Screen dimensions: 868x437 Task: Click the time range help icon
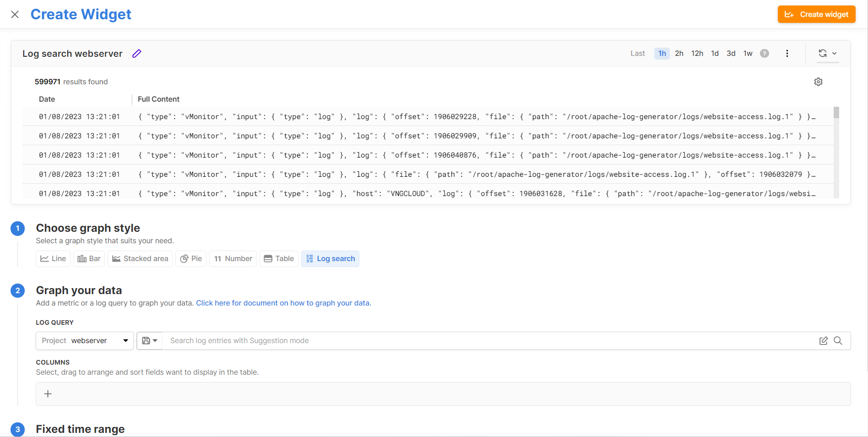[x=764, y=54]
